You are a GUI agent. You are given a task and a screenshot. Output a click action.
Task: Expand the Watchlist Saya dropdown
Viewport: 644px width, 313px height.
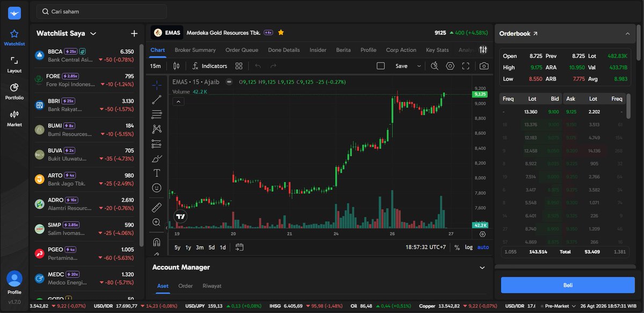93,33
